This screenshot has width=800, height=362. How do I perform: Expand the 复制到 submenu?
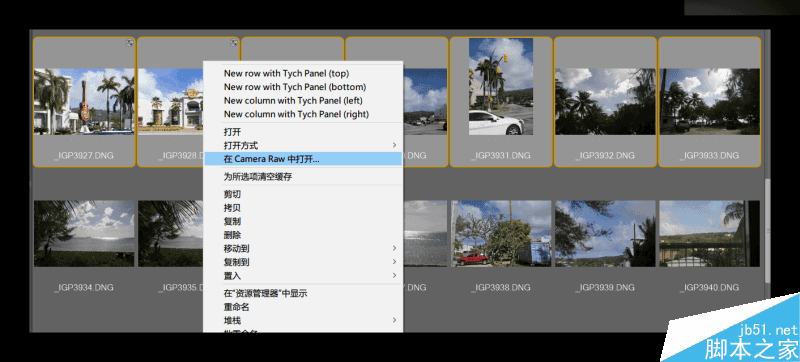click(303, 262)
